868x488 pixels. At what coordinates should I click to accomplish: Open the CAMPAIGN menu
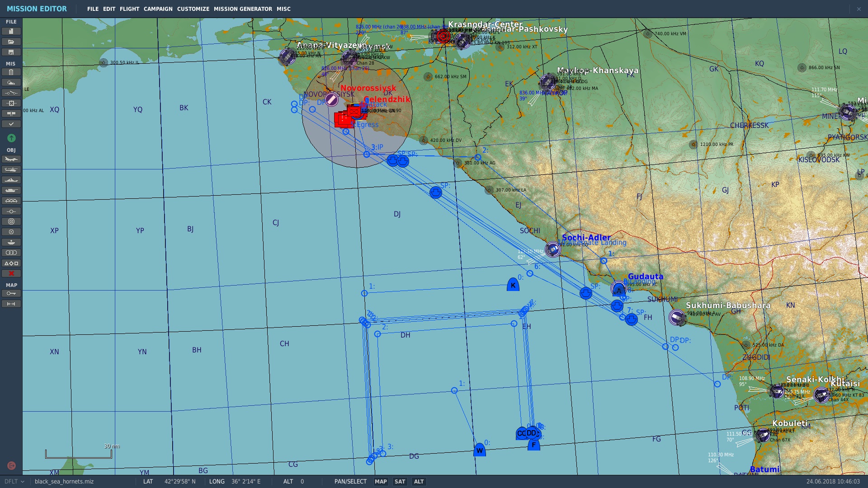pyautogui.click(x=158, y=9)
